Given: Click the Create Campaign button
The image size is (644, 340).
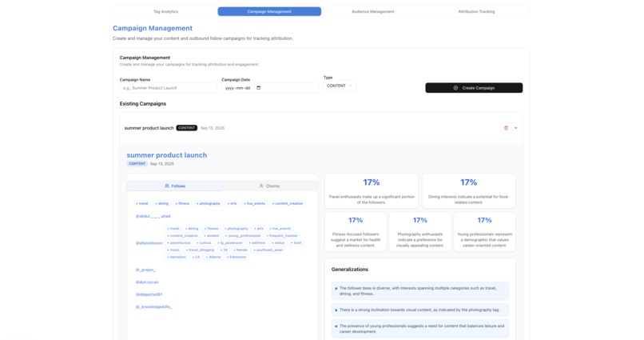Looking at the screenshot, I should click(474, 88).
